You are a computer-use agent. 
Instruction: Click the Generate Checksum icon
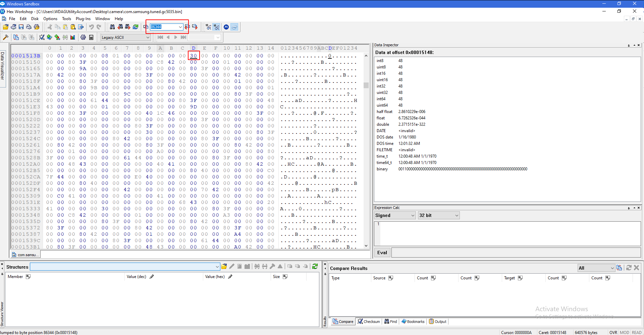42,37
